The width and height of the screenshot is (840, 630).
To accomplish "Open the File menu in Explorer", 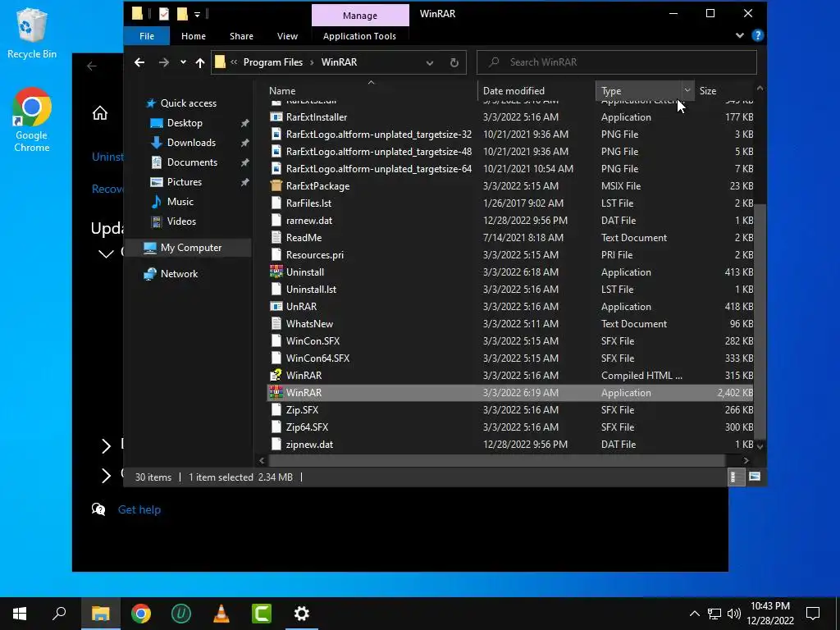I will click(x=146, y=36).
